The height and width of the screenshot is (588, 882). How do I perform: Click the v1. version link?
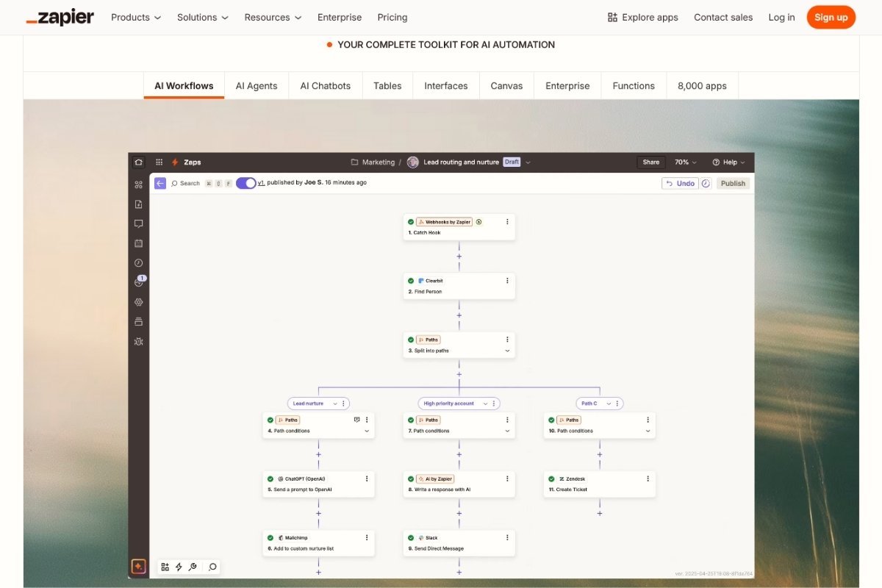coord(261,182)
